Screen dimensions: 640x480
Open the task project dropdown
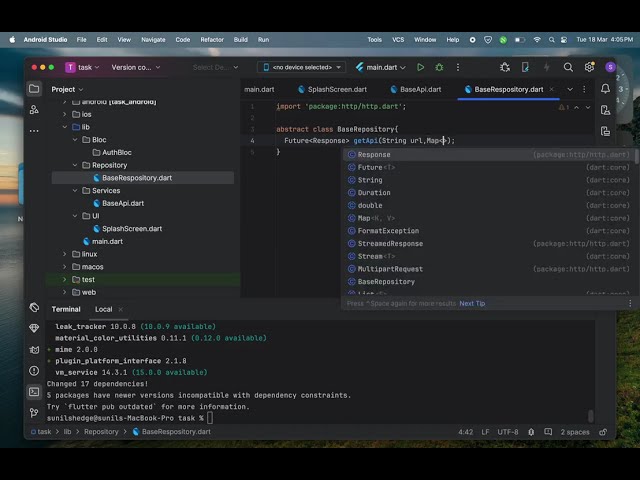(82, 67)
